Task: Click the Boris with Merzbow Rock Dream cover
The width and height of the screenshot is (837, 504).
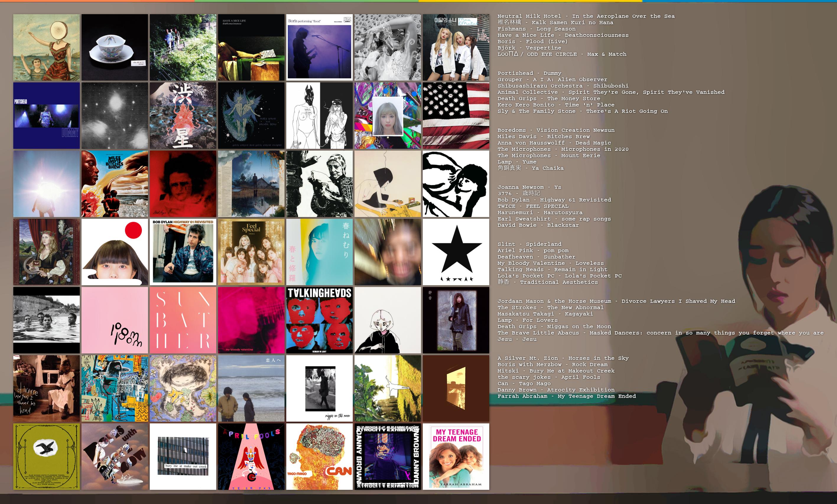Action: pos(115,456)
